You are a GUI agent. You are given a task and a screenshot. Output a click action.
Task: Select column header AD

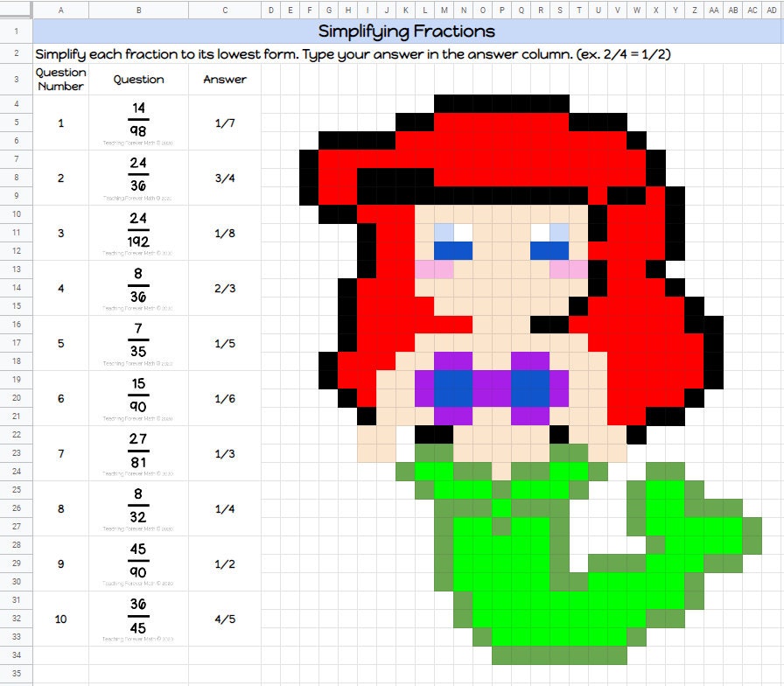770,10
